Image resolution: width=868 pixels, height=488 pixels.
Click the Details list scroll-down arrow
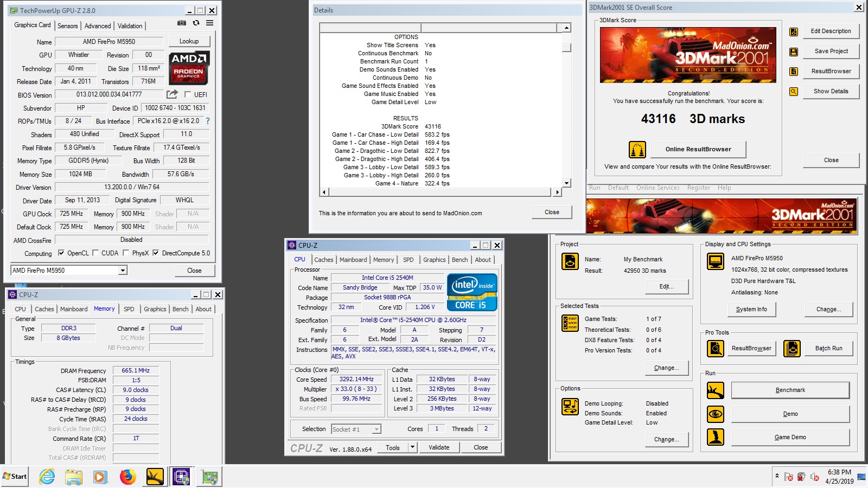click(x=566, y=183)
